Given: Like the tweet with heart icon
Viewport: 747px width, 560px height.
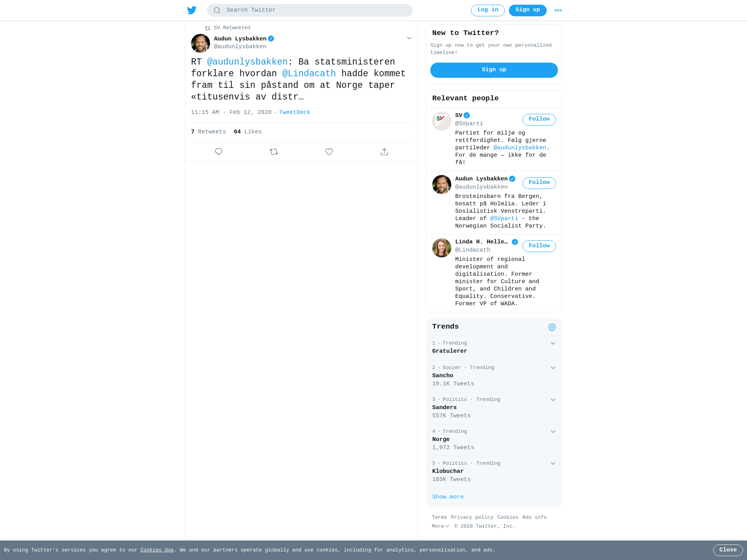Looking at the screenshot, I should (x=329, y=152).
